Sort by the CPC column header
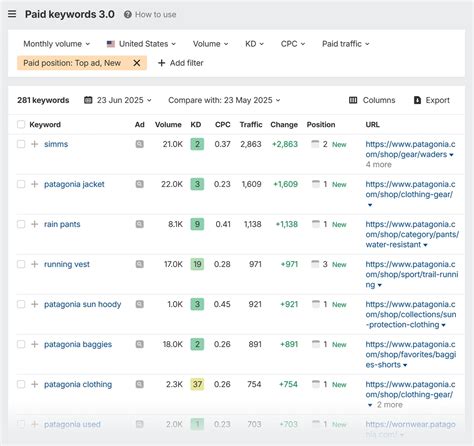 click(x=222, y=125)
